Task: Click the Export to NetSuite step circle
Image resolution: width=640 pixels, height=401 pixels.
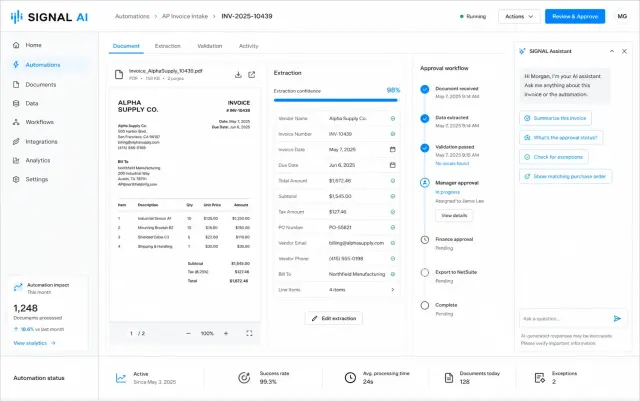Action: [424, 272]
